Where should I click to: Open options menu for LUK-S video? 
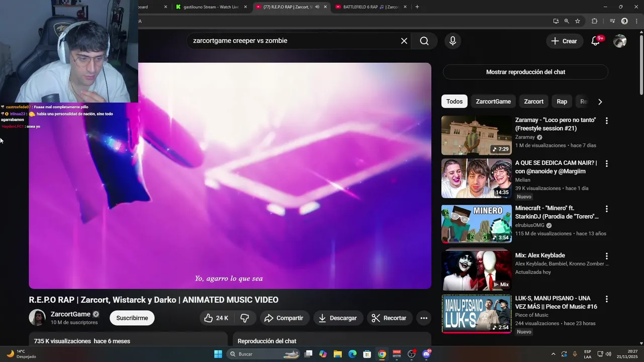[x=606, y=299]
